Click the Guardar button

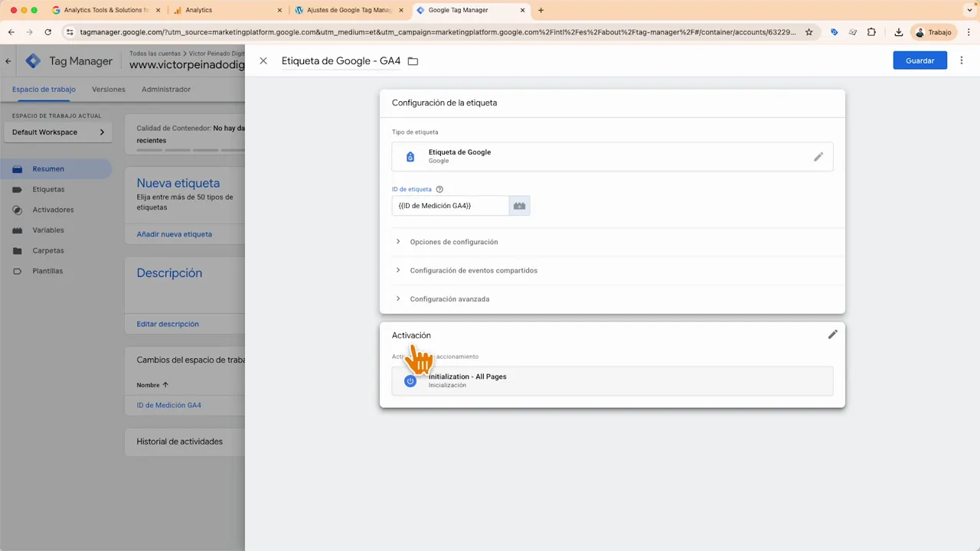point(920,60)
